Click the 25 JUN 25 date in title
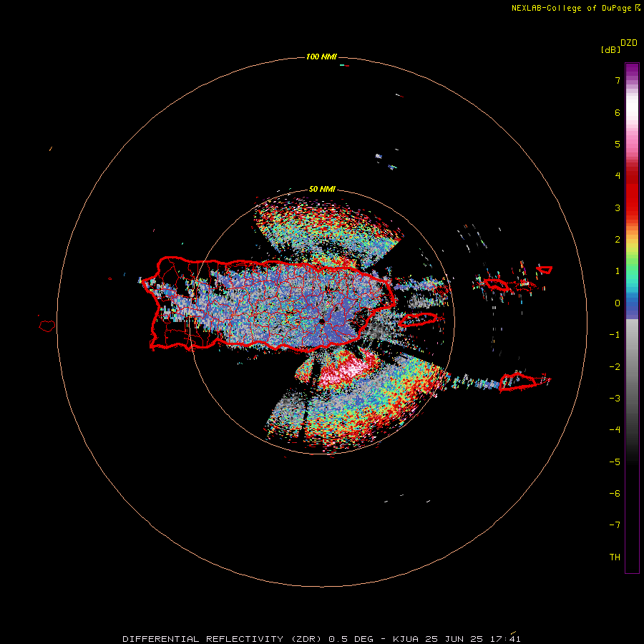Viewport: 644px width, 644px height. 454,639
